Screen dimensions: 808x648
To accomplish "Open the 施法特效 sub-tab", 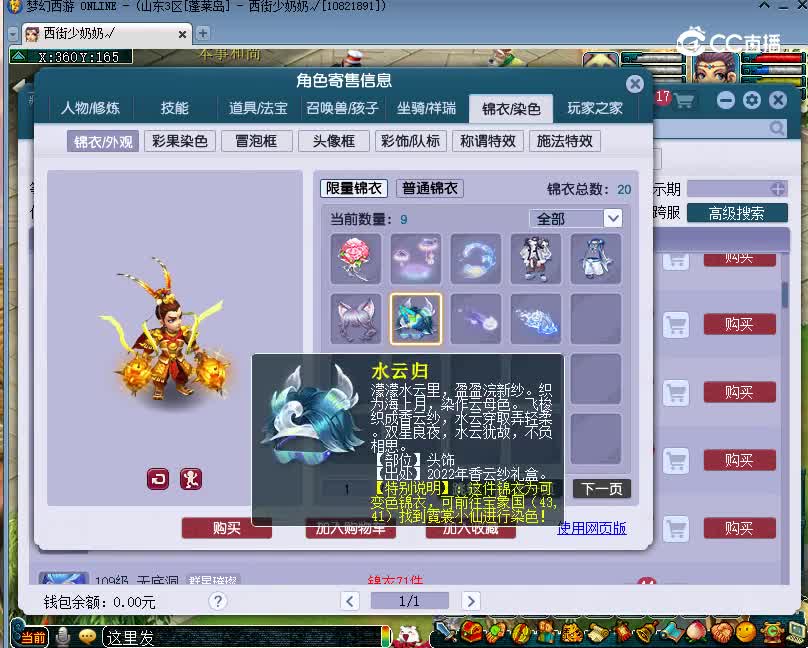I will point(565,141).
